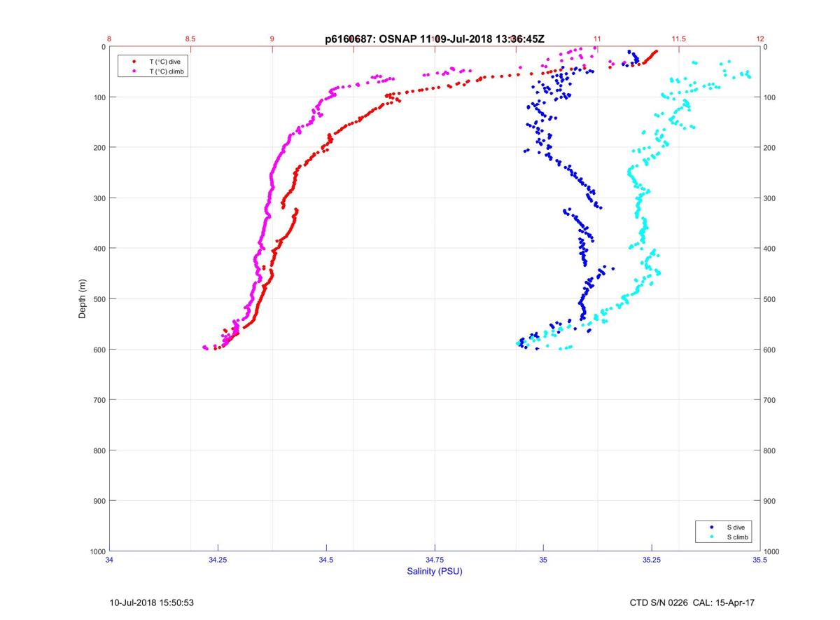840x620 pixels.
Task: Click the 8.5 temperature tick label on top axis
Action: pos(191,39)
